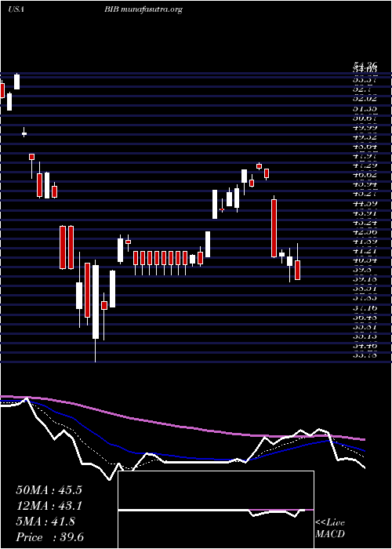
Task: Click the 45.94 price axis label
Action: point(365,184)
